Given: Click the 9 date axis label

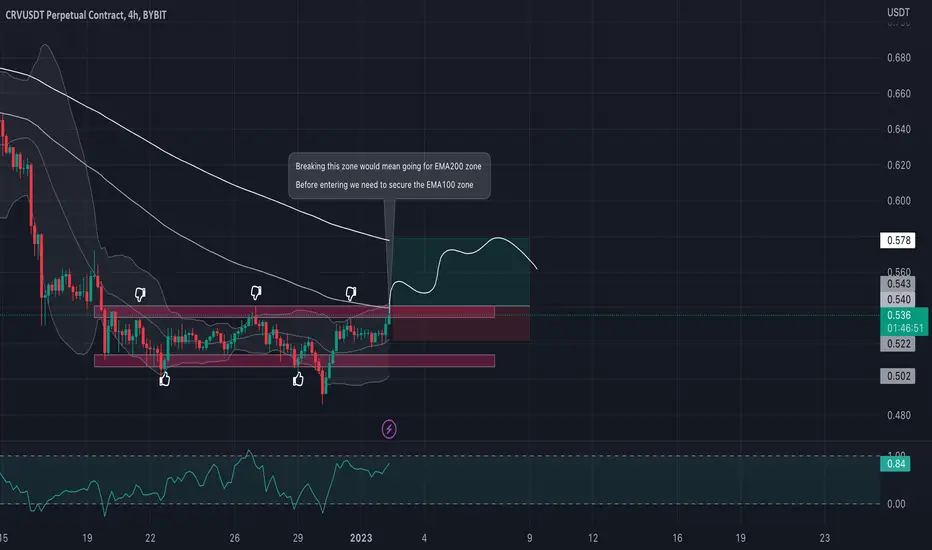Looking at the screenshot, I should [529, 538].
